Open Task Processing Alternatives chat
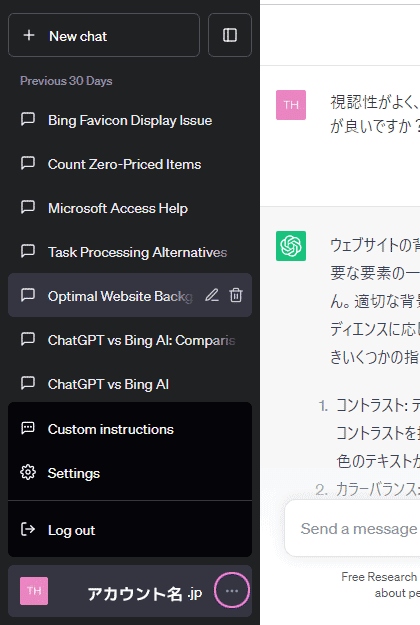 click(x=130, y=252)
